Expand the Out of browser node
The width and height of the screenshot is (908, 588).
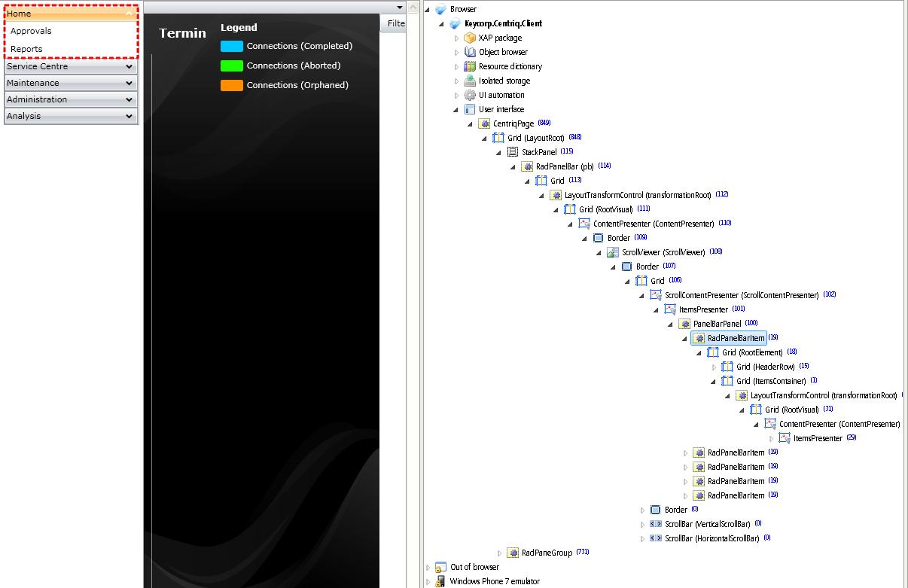[x=428, y=567]
